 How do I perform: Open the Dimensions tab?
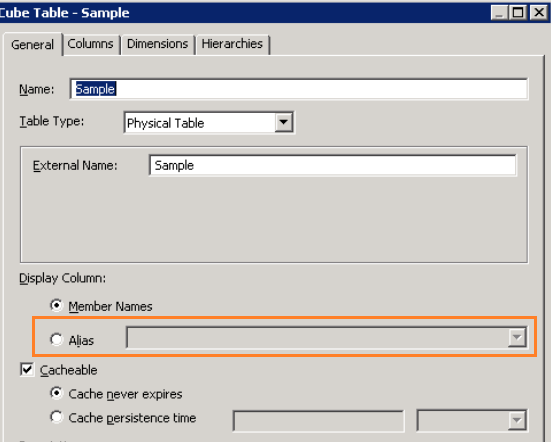click(x=157, y=44)
